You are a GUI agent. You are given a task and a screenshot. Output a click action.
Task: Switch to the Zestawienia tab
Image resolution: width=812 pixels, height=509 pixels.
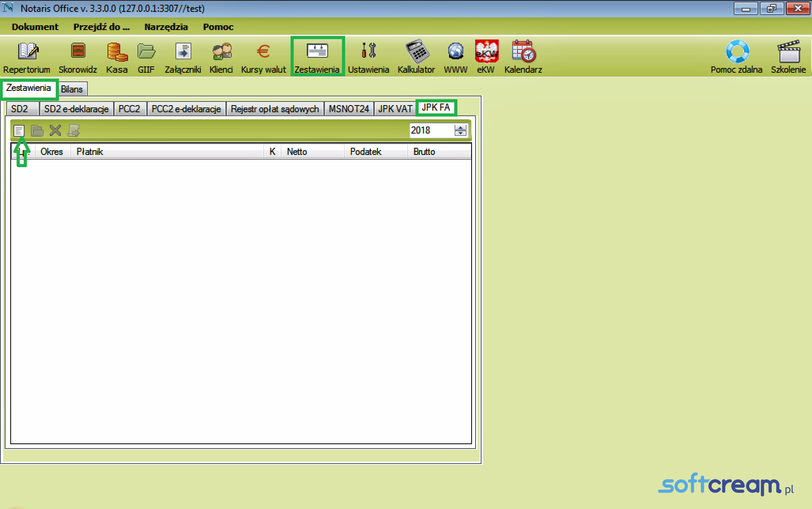point(29,88)
